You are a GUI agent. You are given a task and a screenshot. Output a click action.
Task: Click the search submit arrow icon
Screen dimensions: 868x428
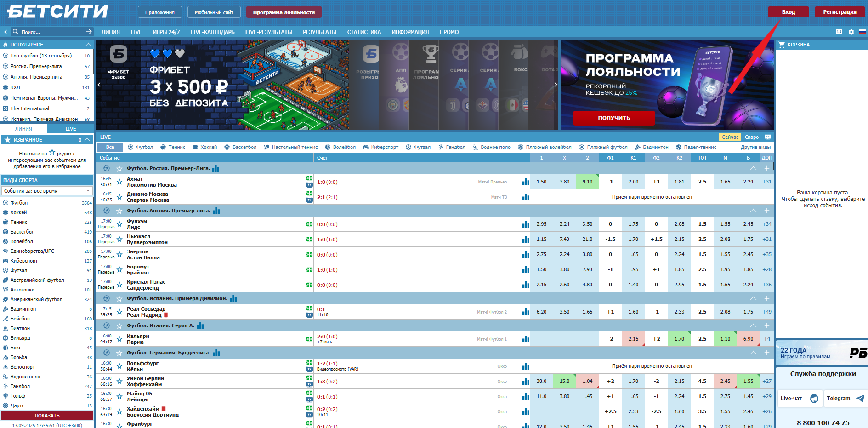pos(89,32)
